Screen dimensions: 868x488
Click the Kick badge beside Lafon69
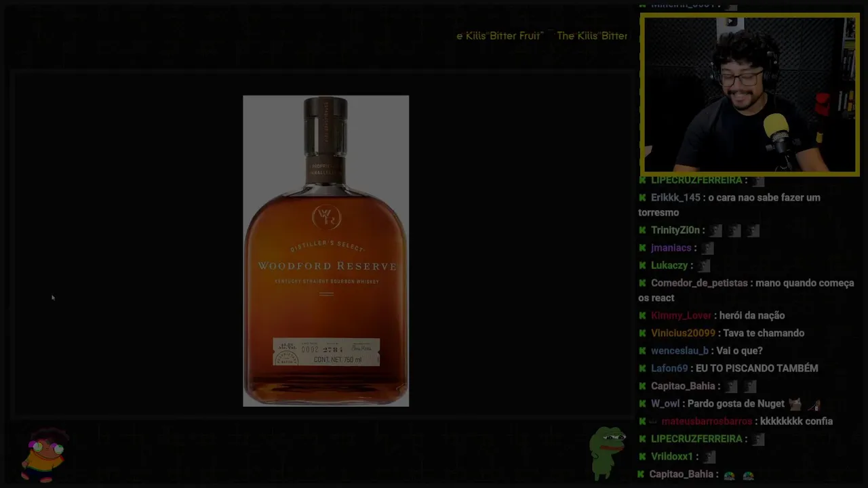[x=642, y=369]
